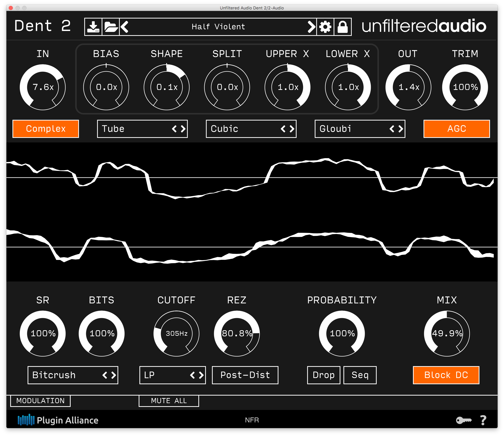Click the SPLIT knob
Image resolution: width=504 pixels, height=436 pixels.
(x=227, y=87)
